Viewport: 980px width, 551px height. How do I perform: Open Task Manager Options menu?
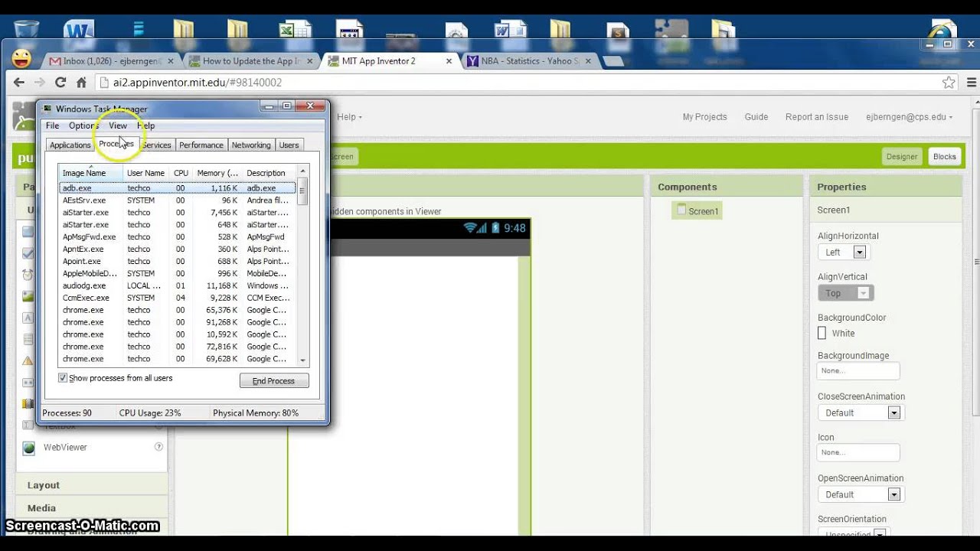tap(83, 126)
